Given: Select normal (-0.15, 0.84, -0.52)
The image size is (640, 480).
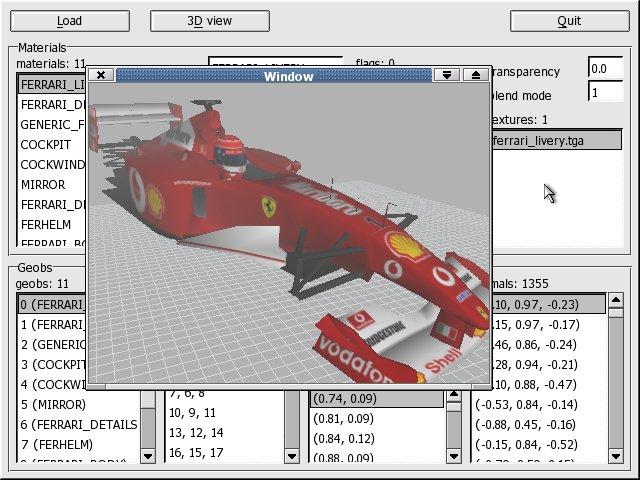Looking at the screenshot, I should [x=539, y=444].
